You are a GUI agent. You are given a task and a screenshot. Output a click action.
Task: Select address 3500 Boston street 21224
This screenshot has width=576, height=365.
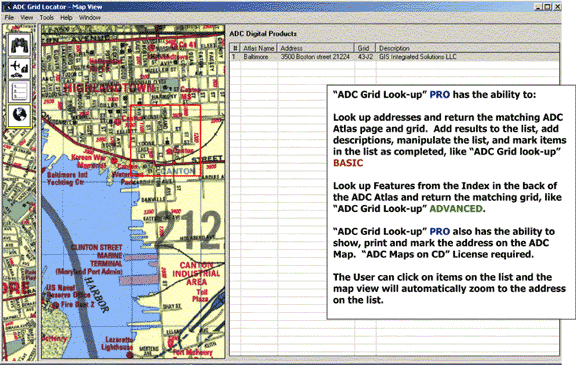315,57
